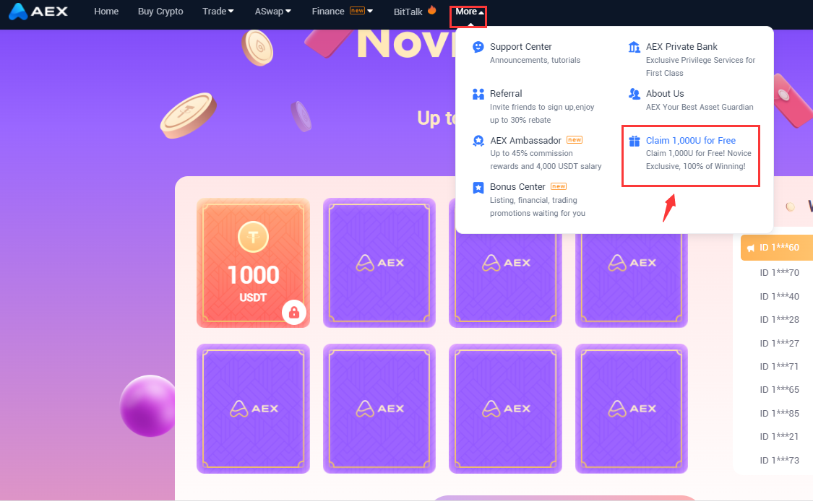Click the gift icon beside Claim 1,000U
The height and width of the screenshot is (504, 813).
point(634,141)
